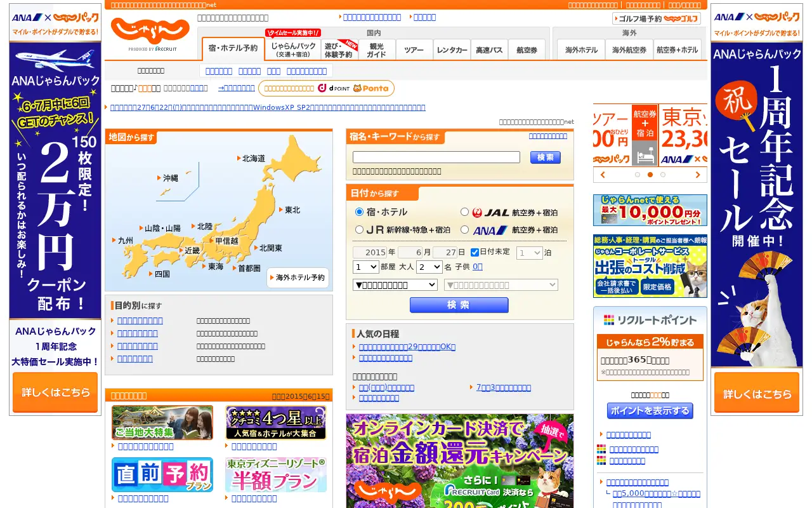Select the first carousel dot indicator

point(638,175)
